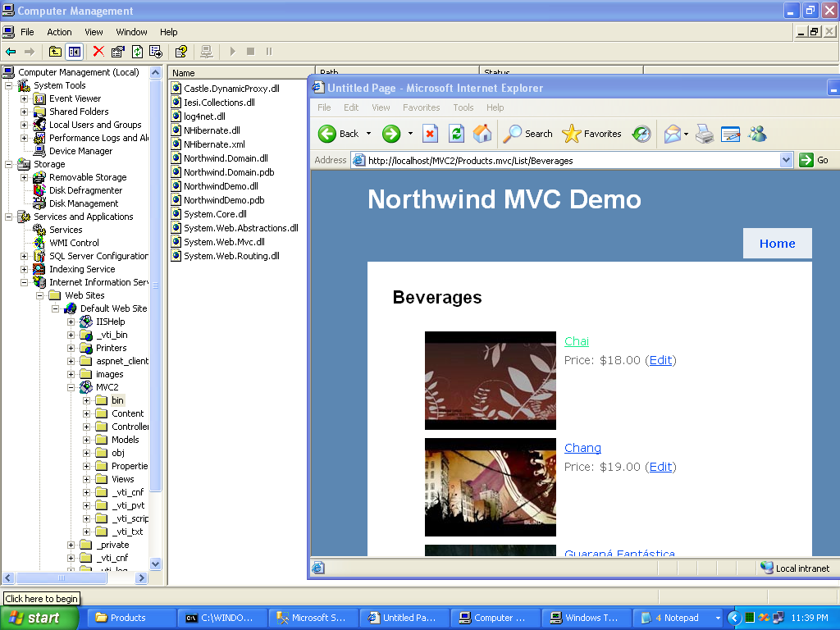Open the Window menu in Computer Management
The height and width of the screenshot is (630, 840).
point(131,32)
